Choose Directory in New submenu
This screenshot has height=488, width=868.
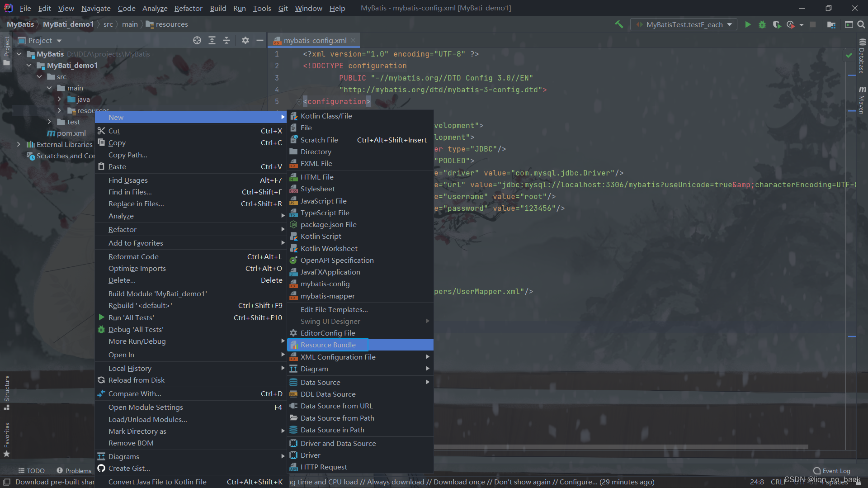point(360,152)
